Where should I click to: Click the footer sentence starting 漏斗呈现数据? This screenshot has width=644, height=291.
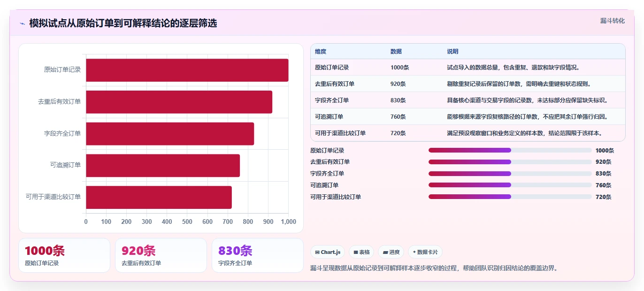point(434,268)
